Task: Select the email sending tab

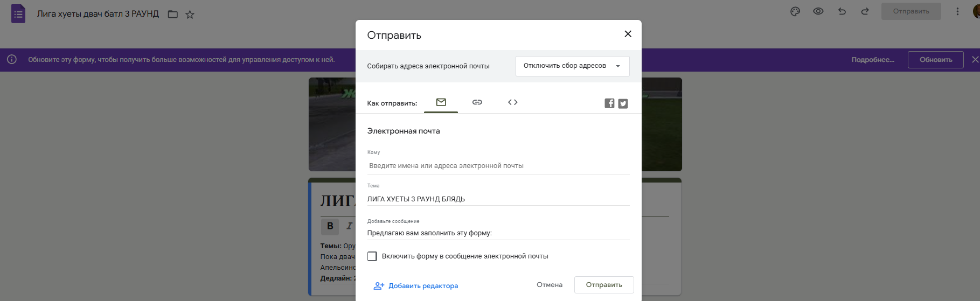Action: [441, 102]
